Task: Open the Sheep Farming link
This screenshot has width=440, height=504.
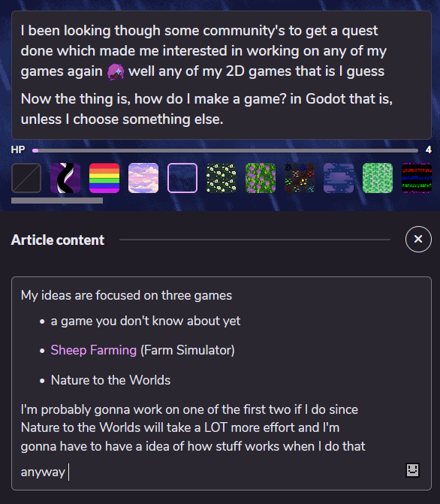Action: point(94,350)
